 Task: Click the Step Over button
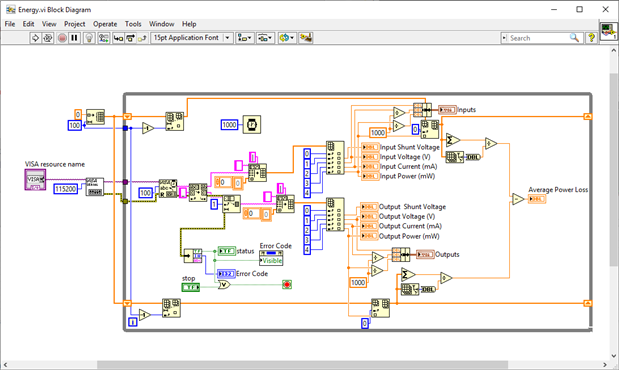pos(130,38)
